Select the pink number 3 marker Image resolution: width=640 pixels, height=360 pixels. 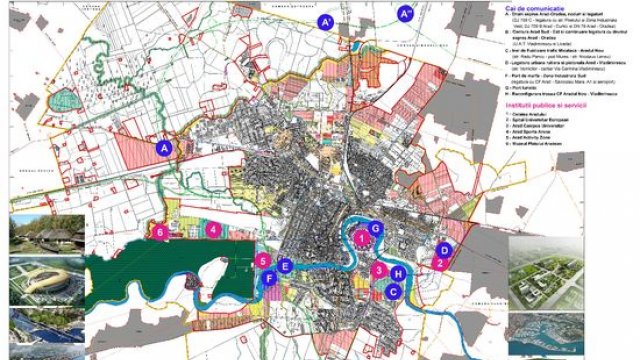[x=379, y=270]
